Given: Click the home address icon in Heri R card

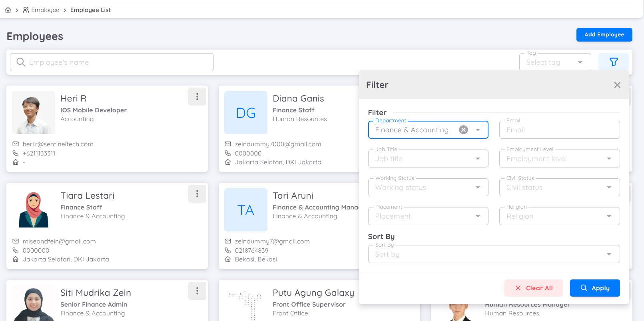Looking at the screenshot, I should click(x=16, y=162).
